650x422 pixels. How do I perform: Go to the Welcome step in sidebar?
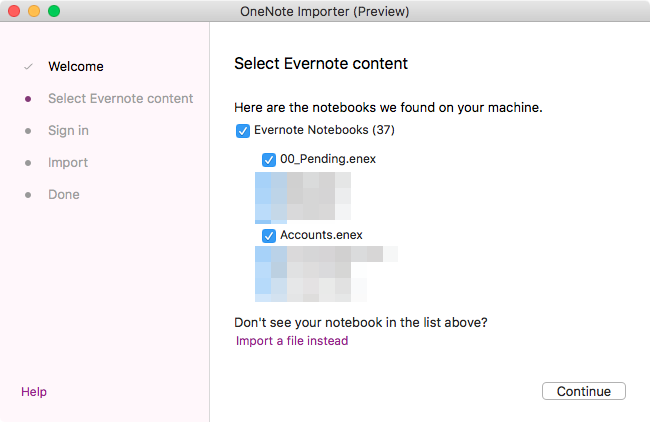[x=76, y=66]
